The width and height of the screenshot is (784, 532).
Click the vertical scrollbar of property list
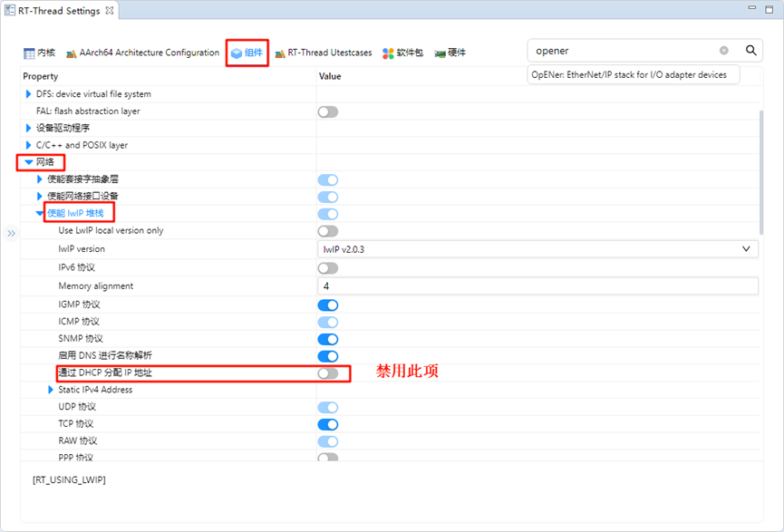[761, 172]
